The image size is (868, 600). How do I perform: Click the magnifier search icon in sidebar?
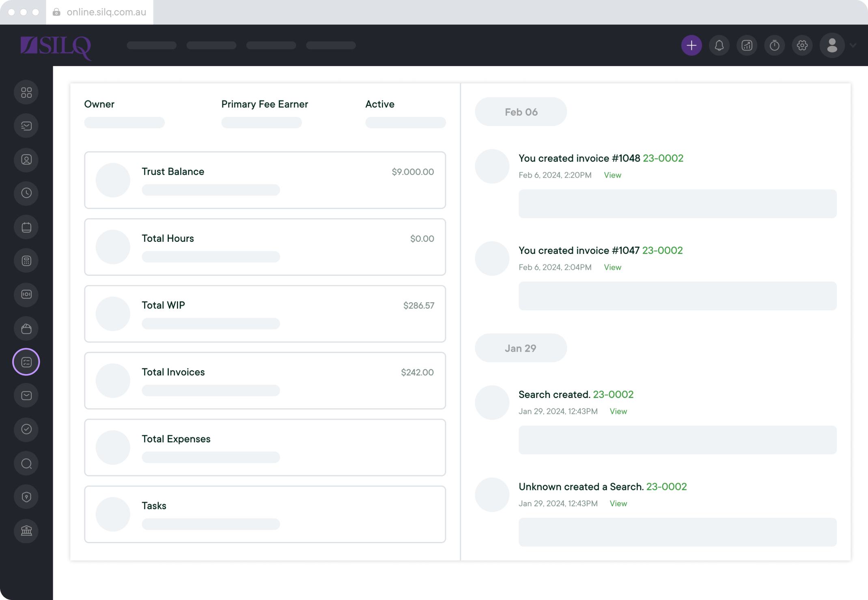click(26, 463)
